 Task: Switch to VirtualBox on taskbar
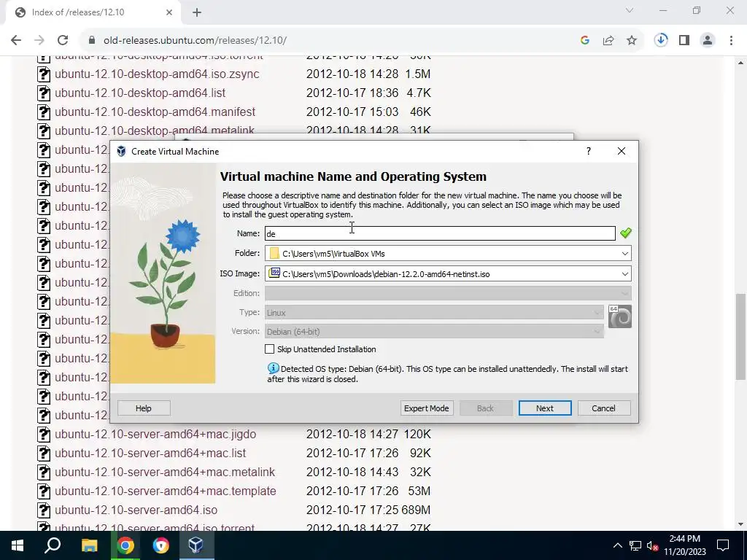coord(196,545)
